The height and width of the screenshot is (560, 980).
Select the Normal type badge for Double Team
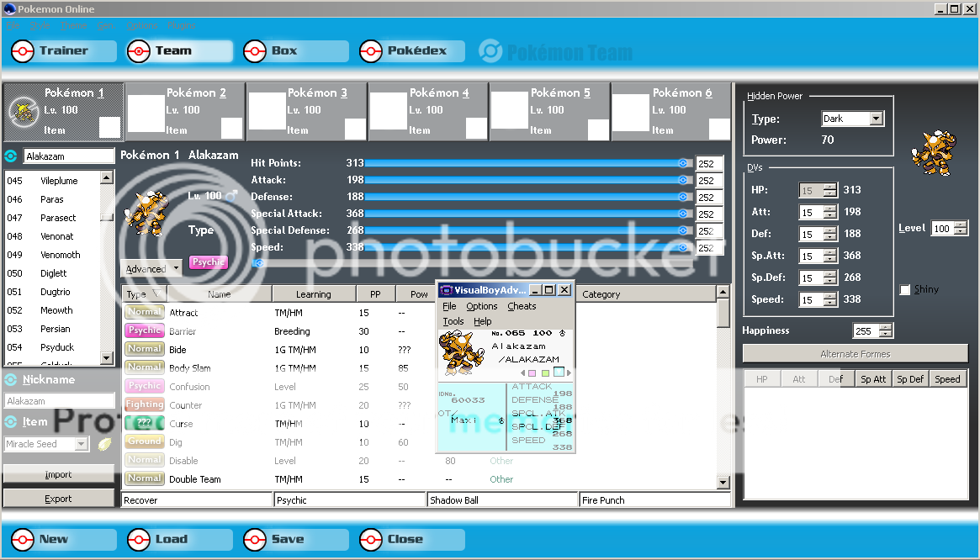click(x=145, y=478)
